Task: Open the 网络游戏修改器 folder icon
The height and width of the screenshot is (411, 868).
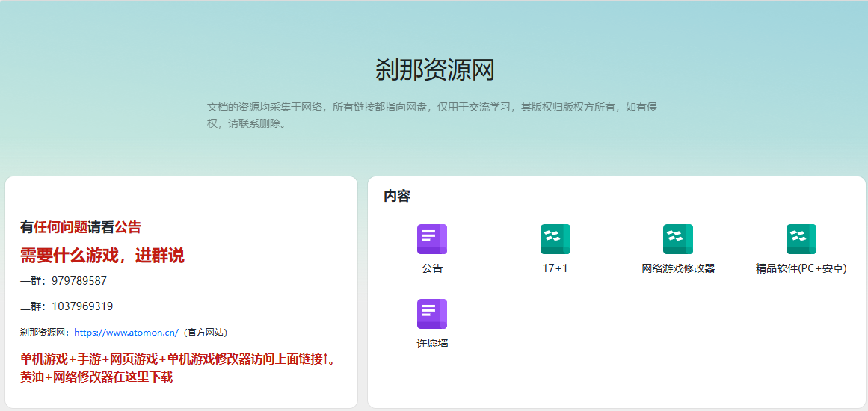Action: (678, 239)
